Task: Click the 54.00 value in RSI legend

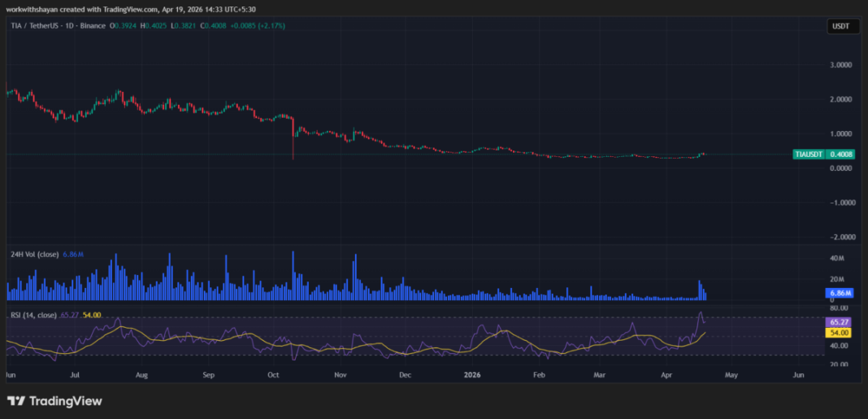Action: click(x=91, y=315)
